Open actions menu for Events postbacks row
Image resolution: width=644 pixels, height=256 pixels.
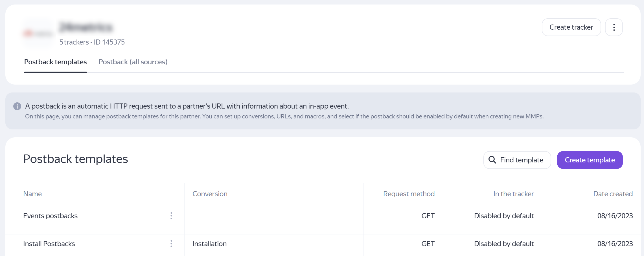click(x=171, y=216)
